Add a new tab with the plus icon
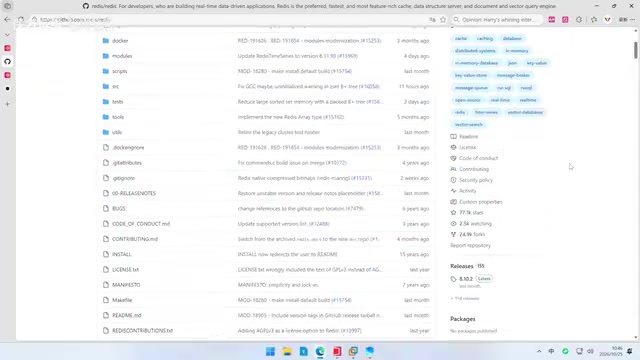Screen dimensions: 640x360 [7, 104]
